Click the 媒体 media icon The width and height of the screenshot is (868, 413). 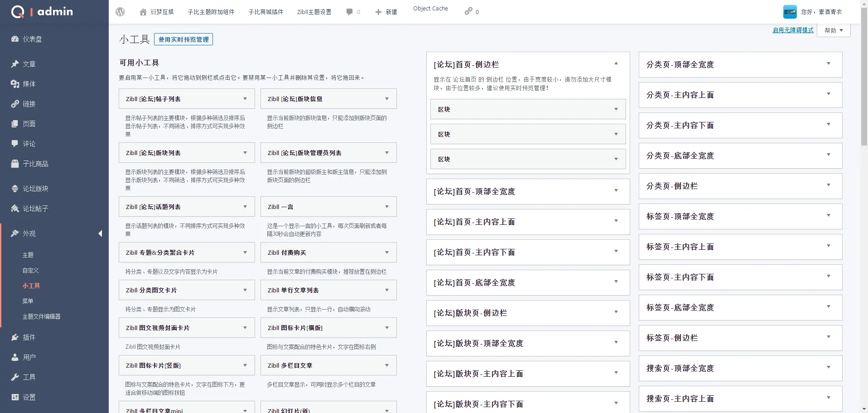15,84
